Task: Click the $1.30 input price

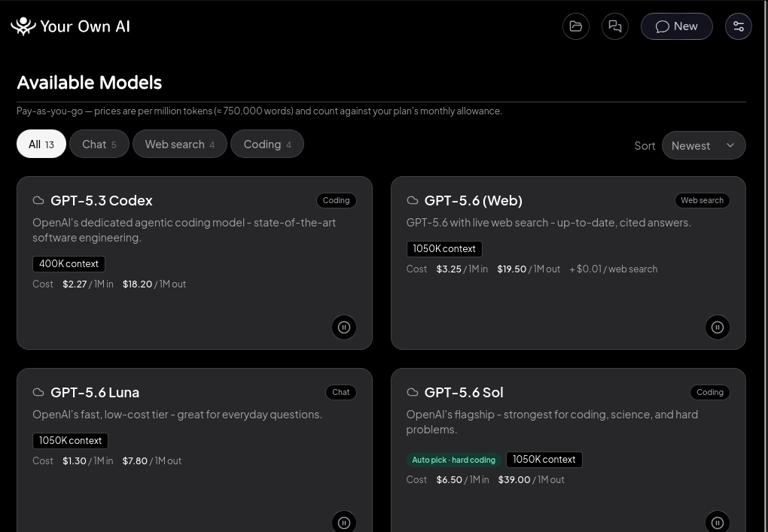Action: click(75, 461)
